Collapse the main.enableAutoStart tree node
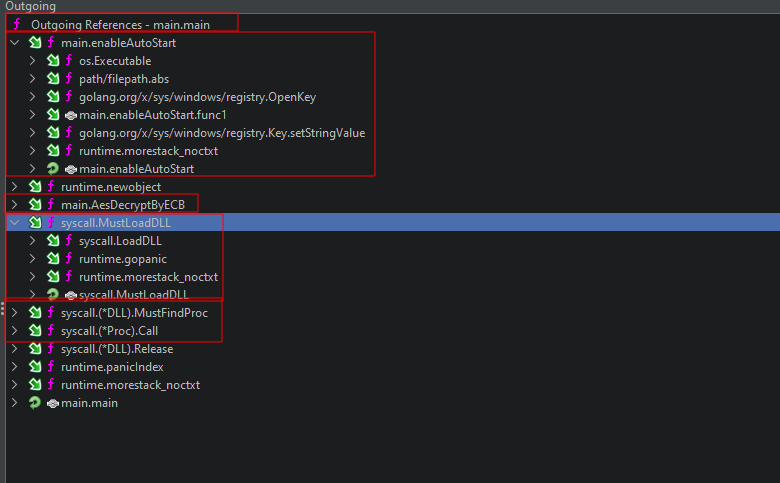This screenshot has width=780, height=483. coord(15,43)
